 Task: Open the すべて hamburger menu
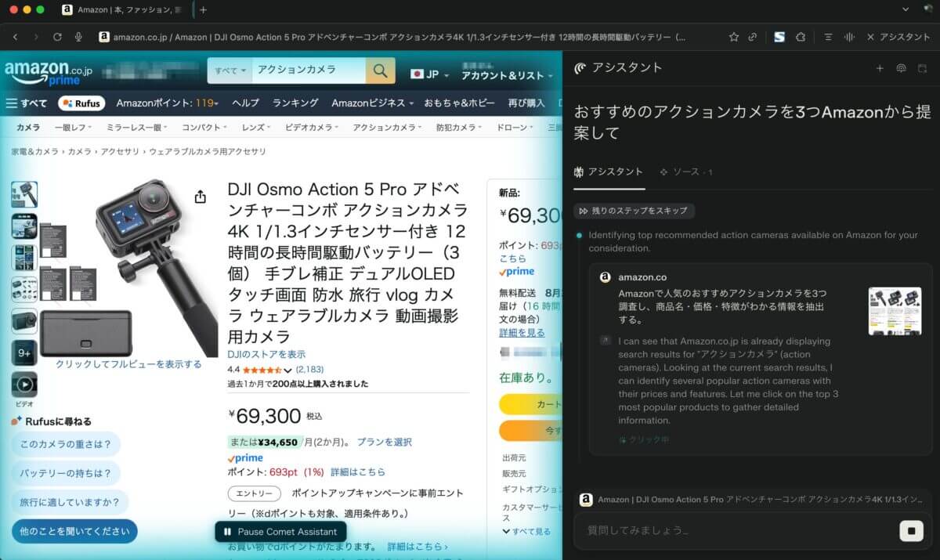(26, 103)
